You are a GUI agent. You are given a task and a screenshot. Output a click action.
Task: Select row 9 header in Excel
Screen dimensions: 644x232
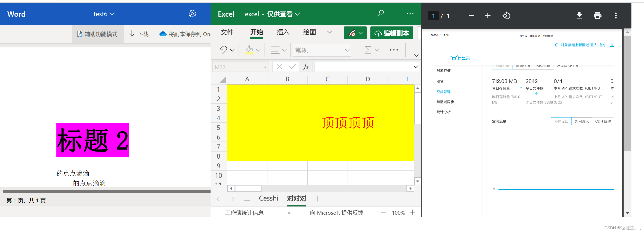pyautogui.click(x=219, y=166)
